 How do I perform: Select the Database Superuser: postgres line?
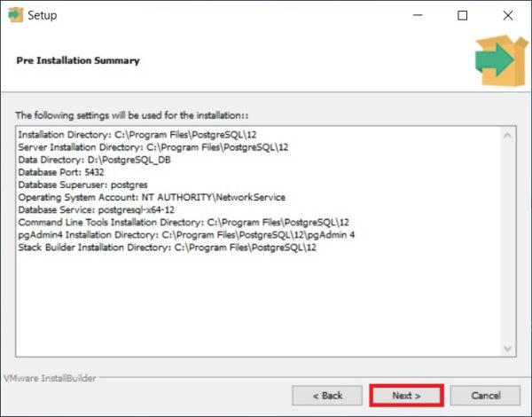point(82,185)
